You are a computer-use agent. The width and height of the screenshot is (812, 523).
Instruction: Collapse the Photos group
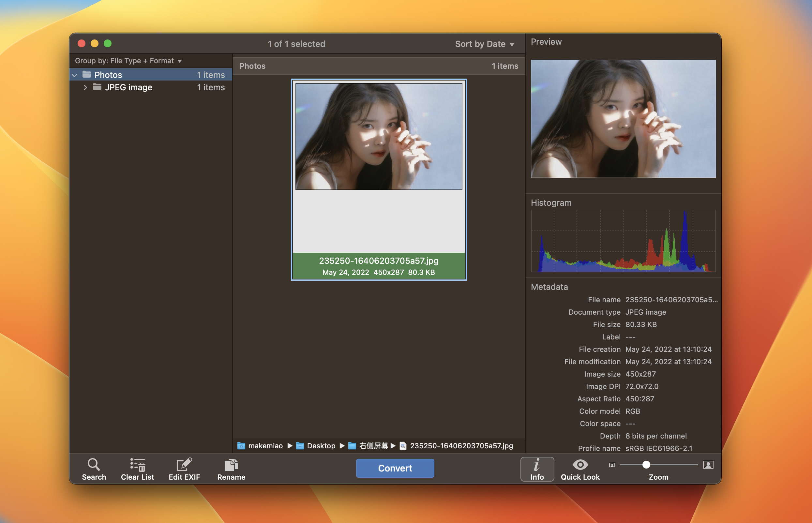tap(75, 75)
